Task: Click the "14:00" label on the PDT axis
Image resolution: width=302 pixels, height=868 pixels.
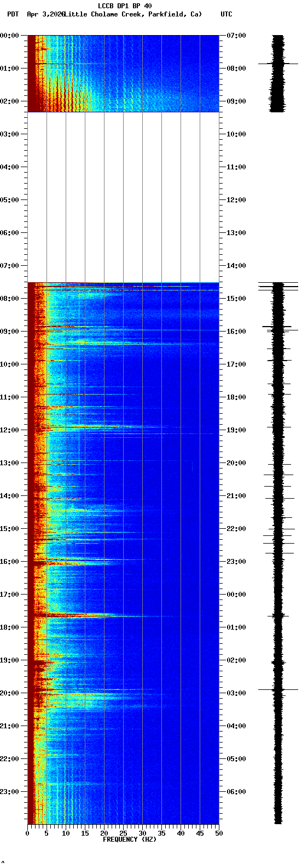Action: [9, 496]
